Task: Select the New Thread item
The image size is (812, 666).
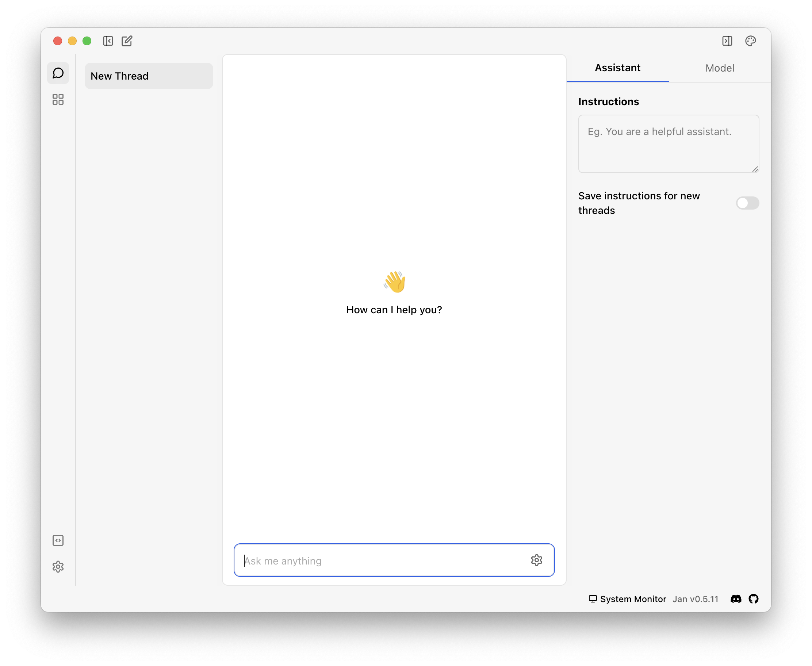Action: coord(149,76)
